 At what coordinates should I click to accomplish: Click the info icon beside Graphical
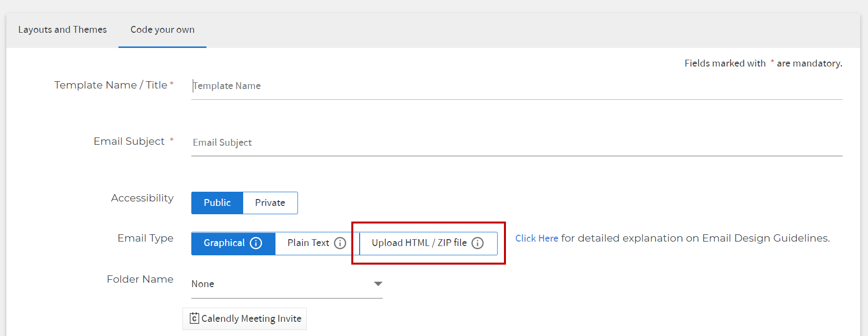click(256, 243)
